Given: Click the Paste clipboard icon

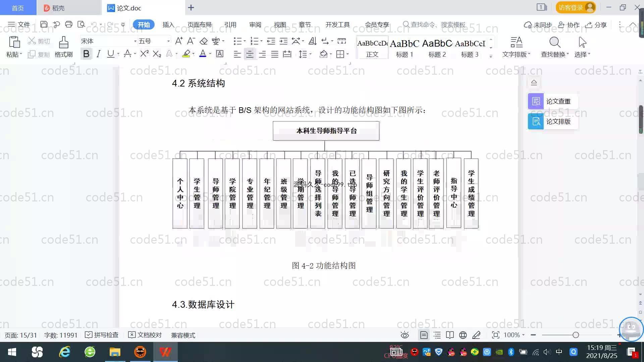Looking at the screenshot, I should [x=14, y=42].
